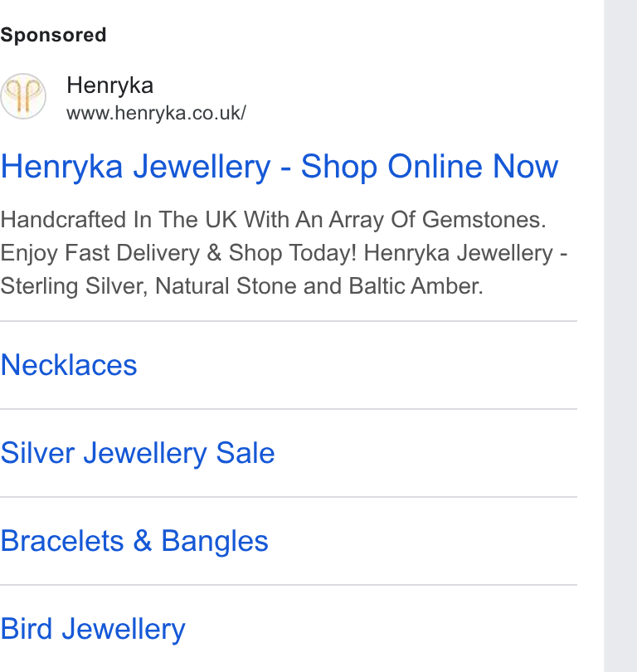Click the Sponsored label
The image size is (637, 672).
pyautogui.click(x=54, y=35)
